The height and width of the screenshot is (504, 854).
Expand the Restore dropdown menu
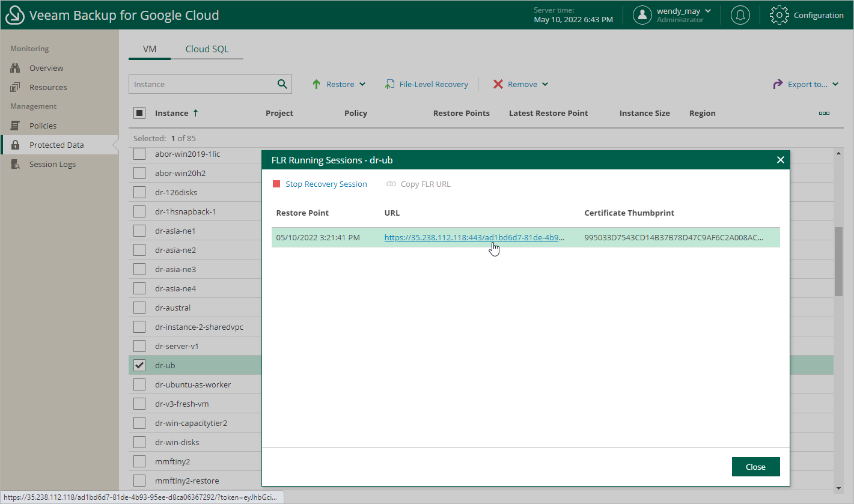362,84
